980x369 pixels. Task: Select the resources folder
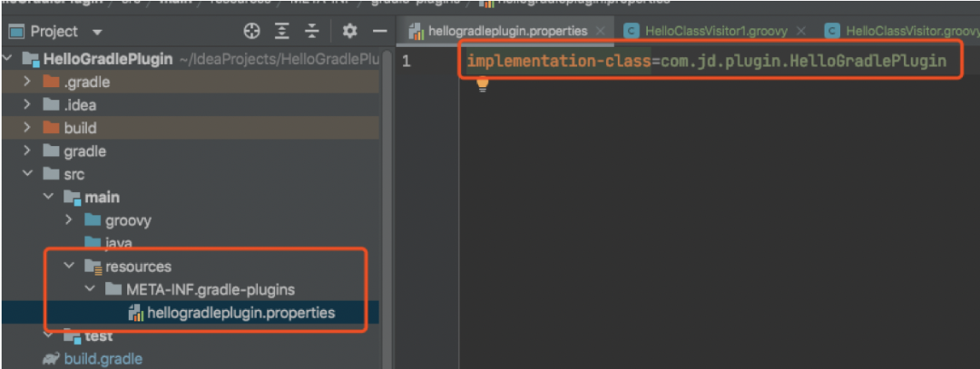(138, 267)
